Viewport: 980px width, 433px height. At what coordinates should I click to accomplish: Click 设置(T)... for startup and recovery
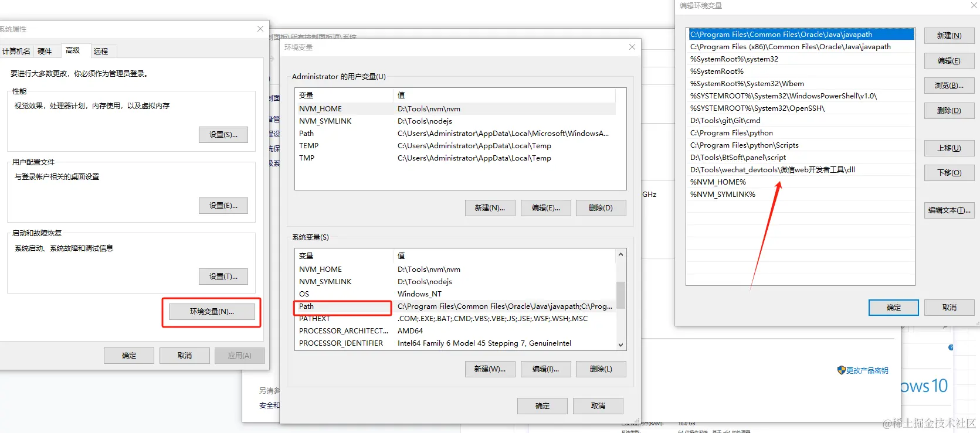tap(223, 277)
